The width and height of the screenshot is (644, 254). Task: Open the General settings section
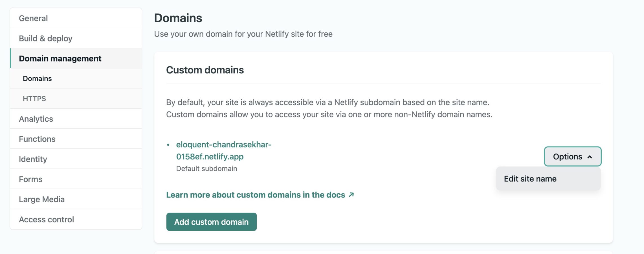(x=33, y=18)
